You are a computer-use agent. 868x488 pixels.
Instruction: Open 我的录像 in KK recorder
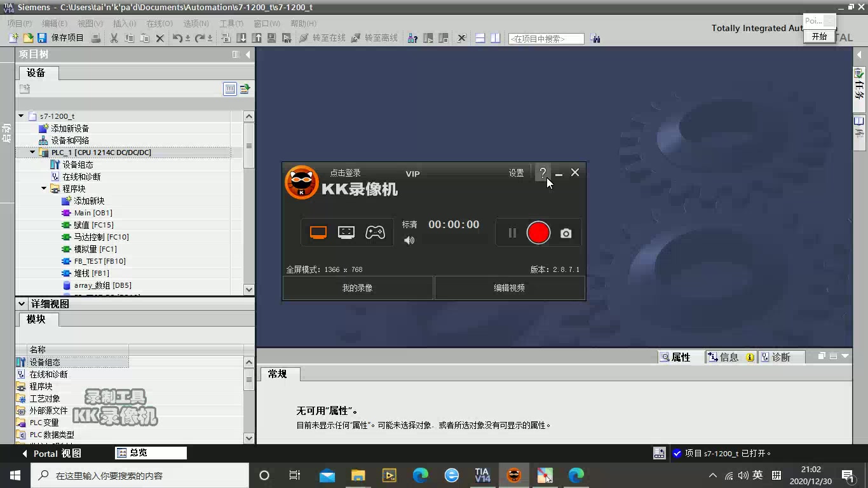pos(358,288)
